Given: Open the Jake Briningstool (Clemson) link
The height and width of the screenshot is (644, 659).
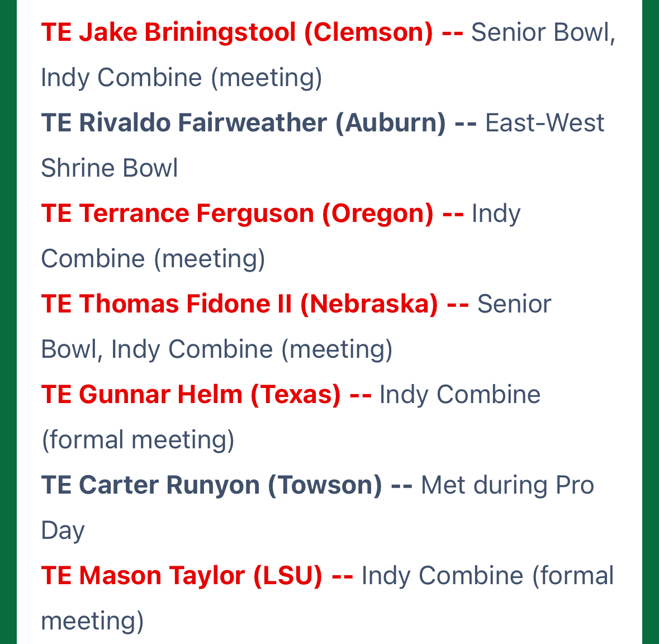Looking at the screenshot, I should point(237,32).
